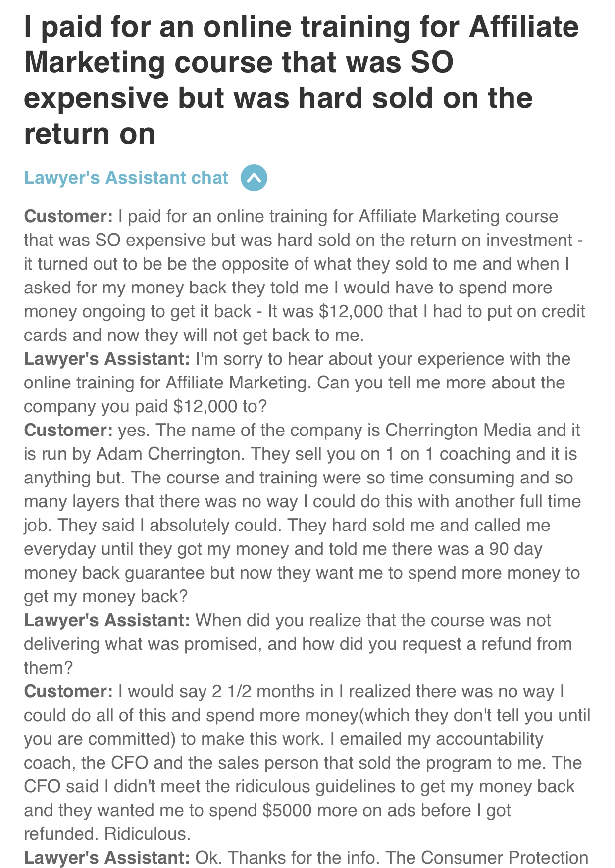Click "$12,000" in the first customer message

[x=351, y=311]
